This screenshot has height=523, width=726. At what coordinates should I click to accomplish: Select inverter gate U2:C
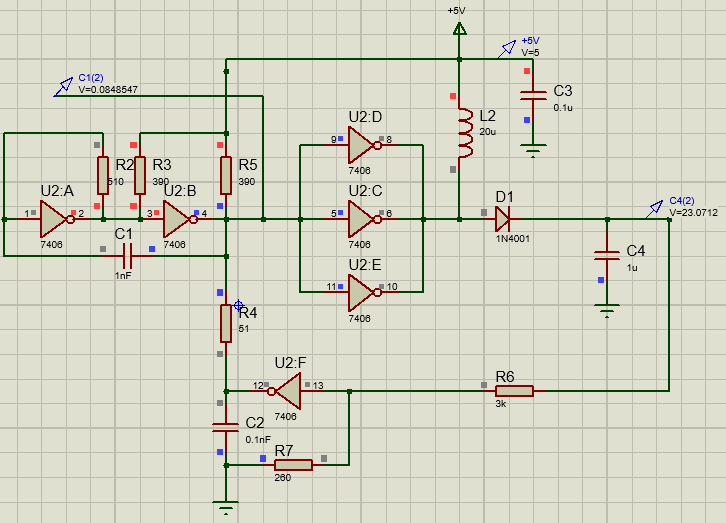[364, 219]
